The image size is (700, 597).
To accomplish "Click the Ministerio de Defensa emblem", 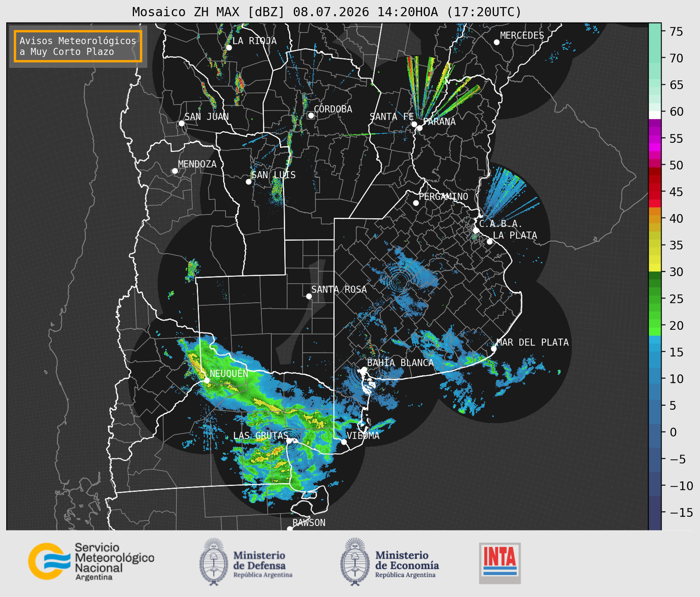I will click(x=214, y=562).
